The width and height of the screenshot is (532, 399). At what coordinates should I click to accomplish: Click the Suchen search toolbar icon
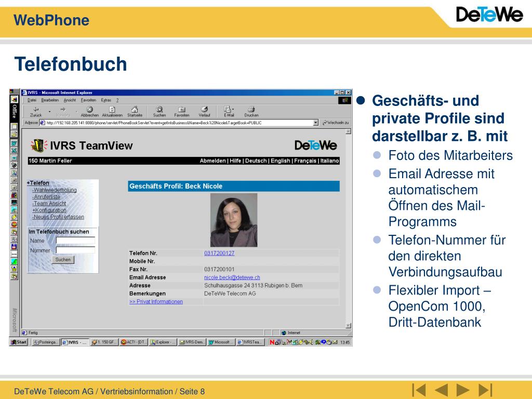click(x=159, y=109)
